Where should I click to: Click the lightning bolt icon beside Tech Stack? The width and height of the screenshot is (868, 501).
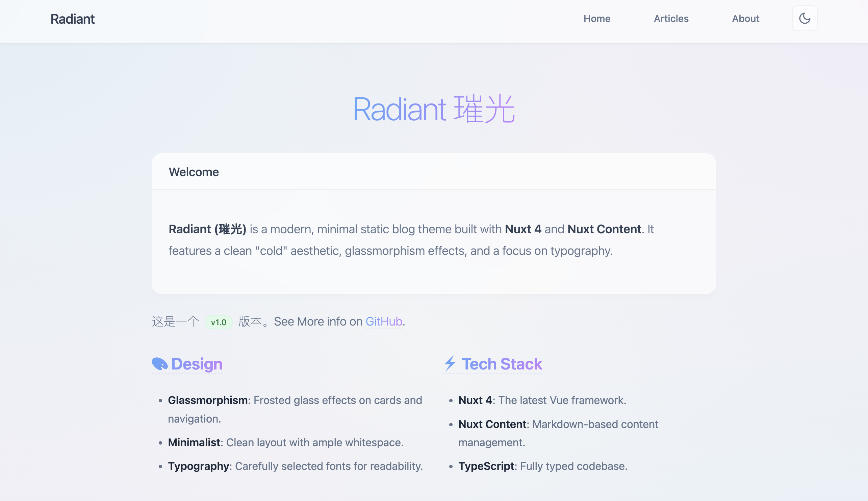click(x=450, y=363)
